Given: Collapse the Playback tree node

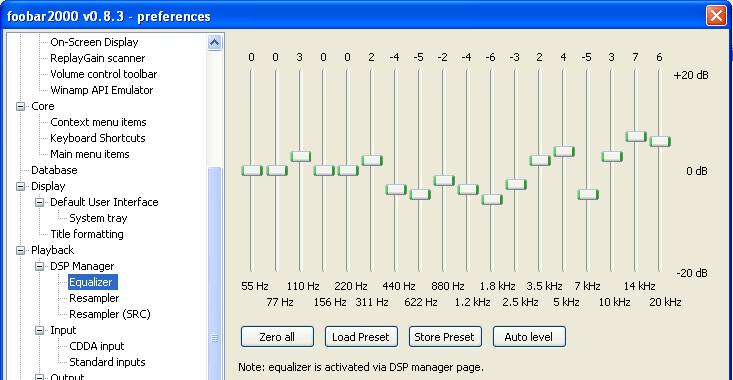Looking at the screenshot, I should pos(21,251).
